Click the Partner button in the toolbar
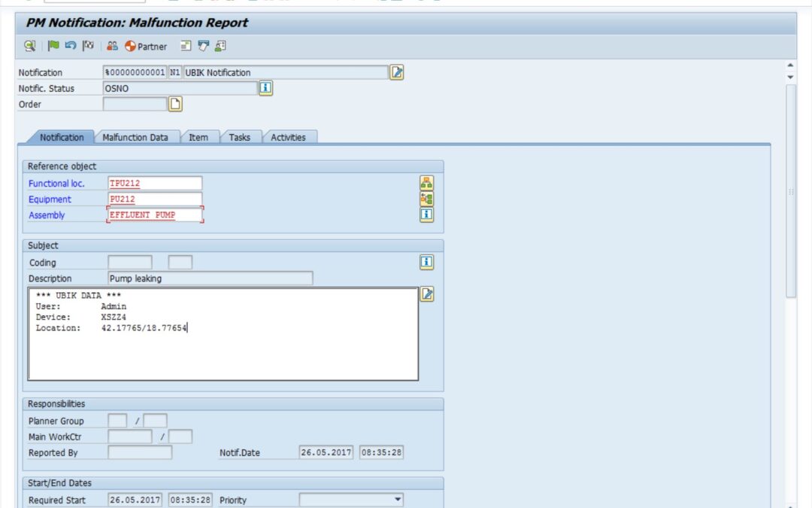The width and height of the screenshot is (812, 508). pyautogui.click(x=145, y=46)
